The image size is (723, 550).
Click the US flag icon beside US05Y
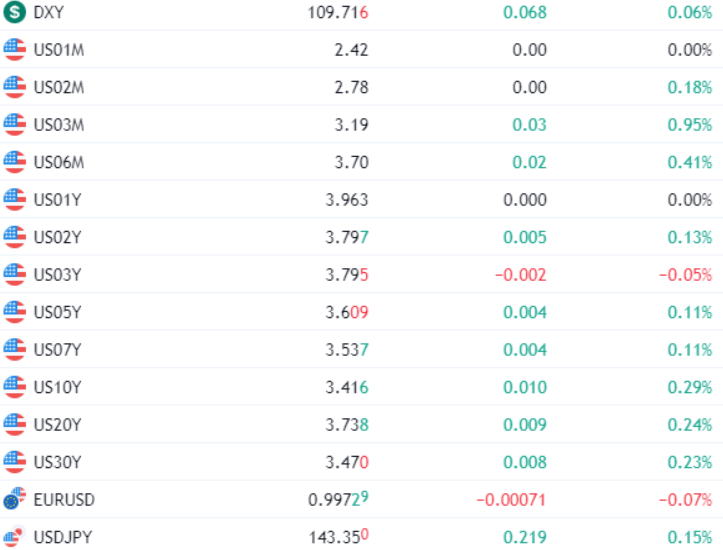(x=14, y=312)
